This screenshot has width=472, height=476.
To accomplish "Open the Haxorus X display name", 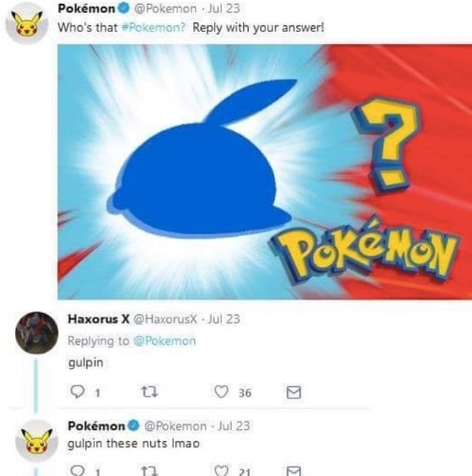I will pos(99,319).
